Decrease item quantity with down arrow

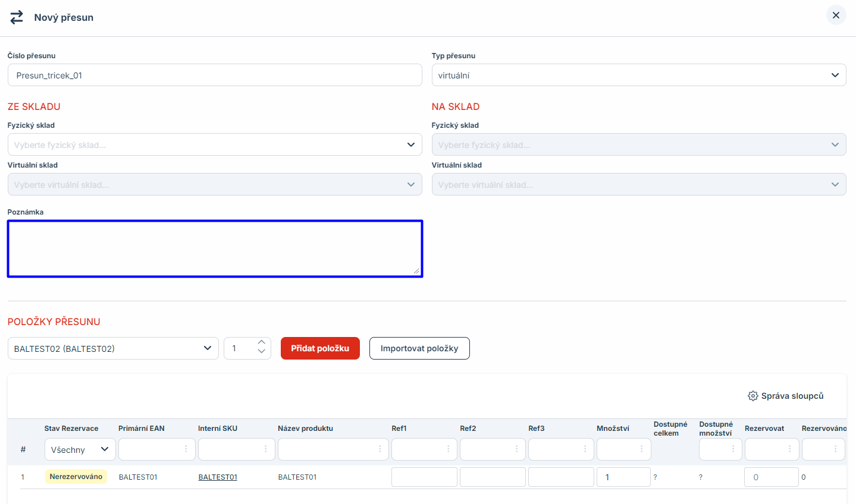[262, 352]
